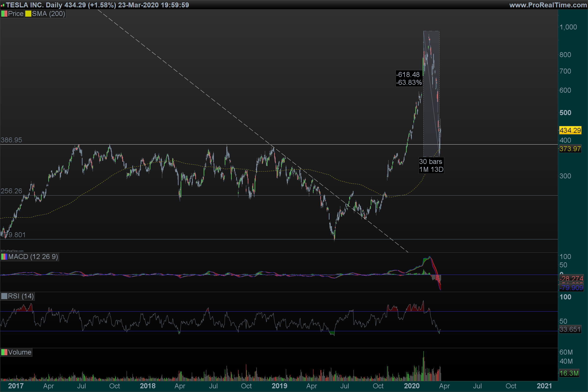The image size is (588, 392).
Task: Open the Price legend label
Action: 15,14
